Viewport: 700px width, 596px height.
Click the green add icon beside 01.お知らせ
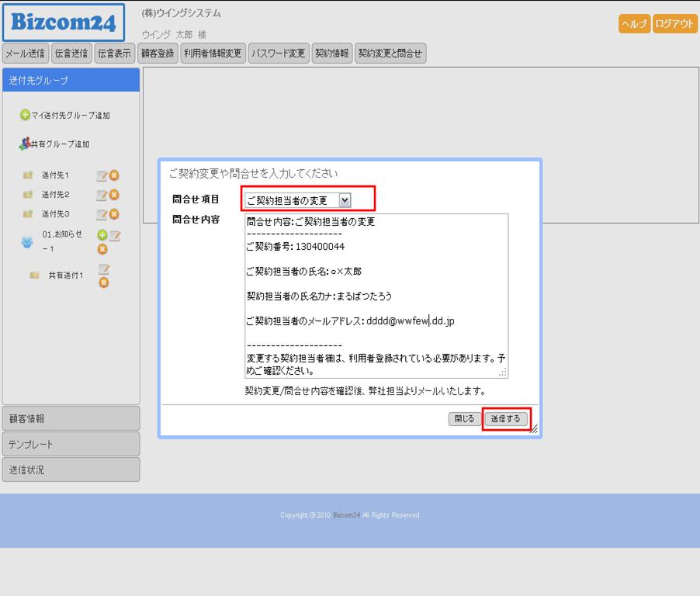(102, 235)
